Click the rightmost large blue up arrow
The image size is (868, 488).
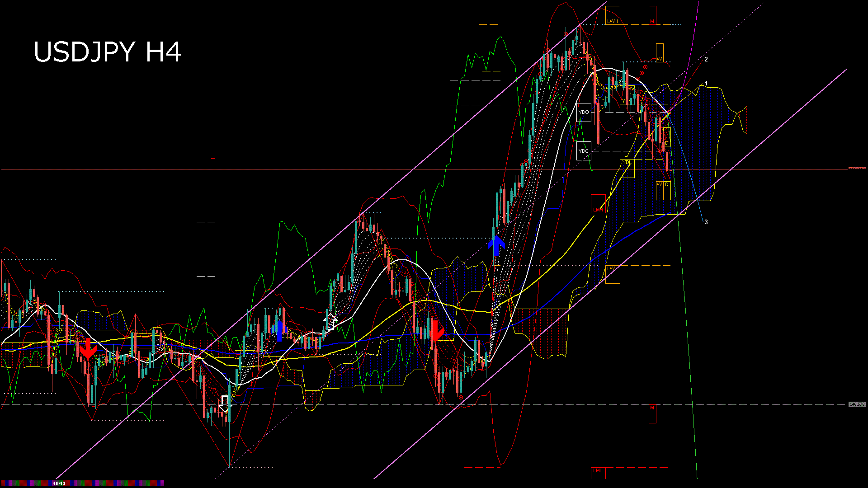click(496, 246)
